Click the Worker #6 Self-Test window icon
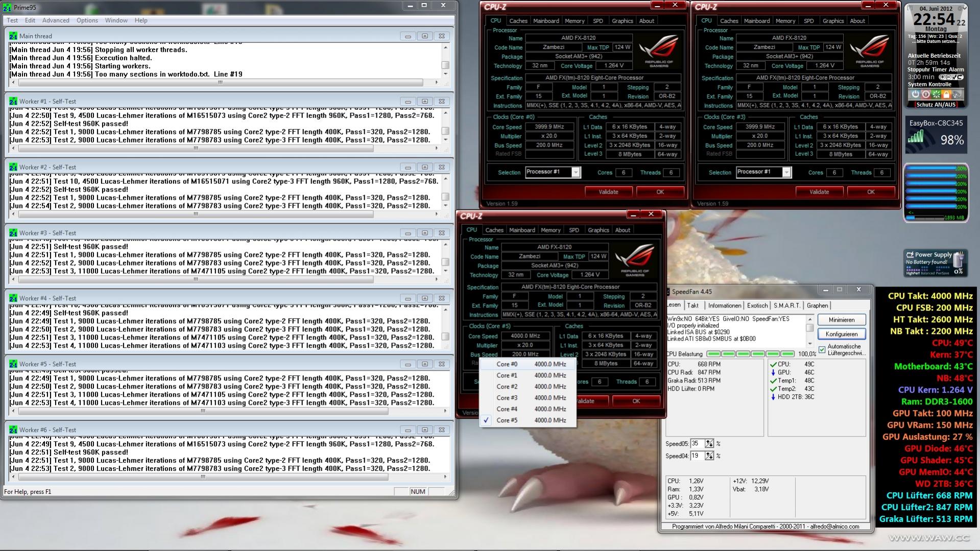 [13, 430]
